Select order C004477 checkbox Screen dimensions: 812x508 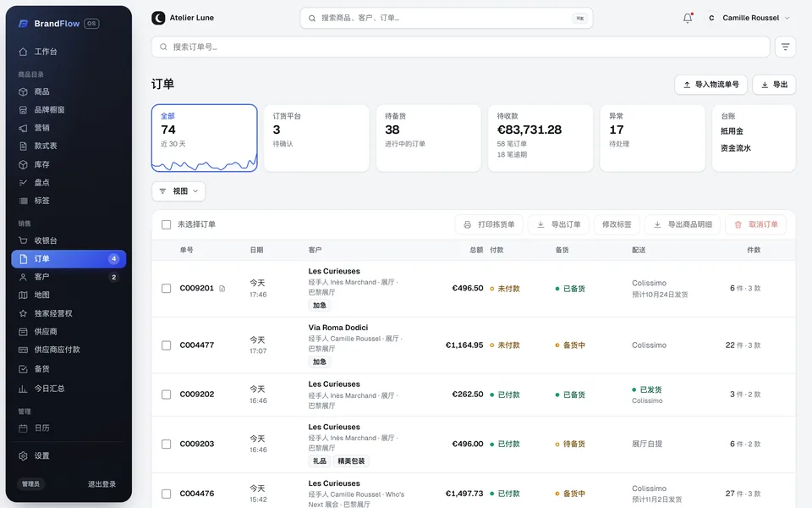[x=167, y=345]
